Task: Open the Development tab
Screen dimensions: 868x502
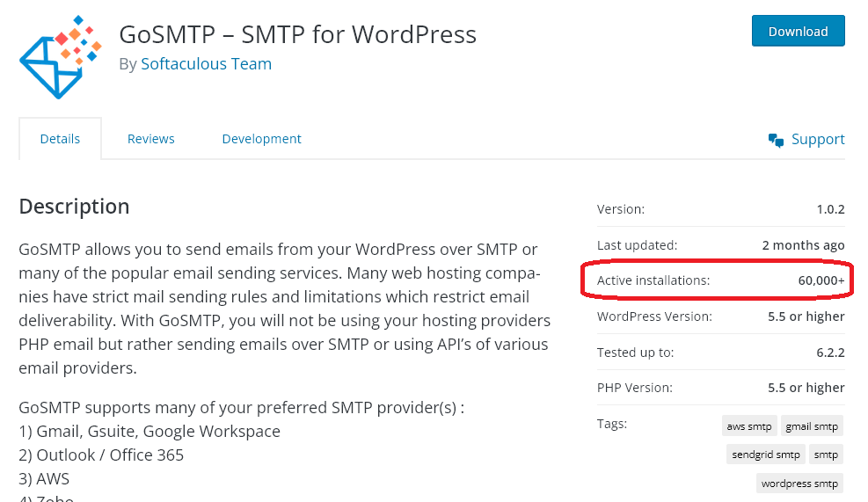Action: [261, 138]
